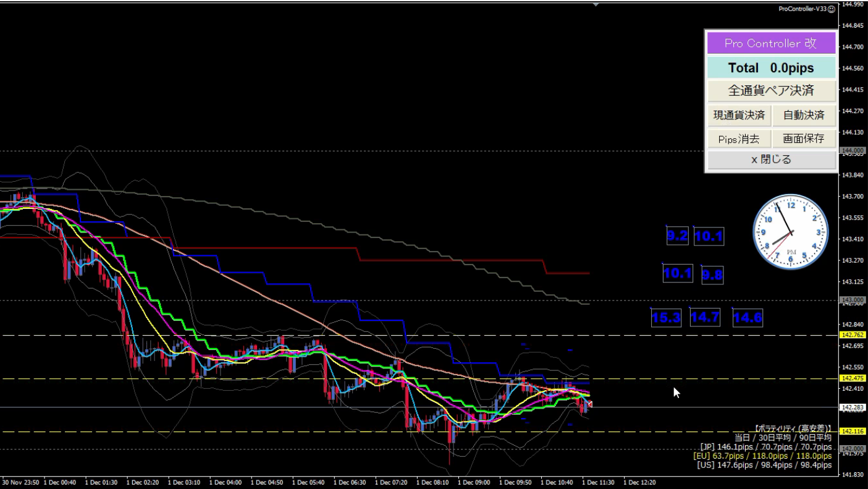Select the 15.3 spread label
868x489 pixels.
(x=666, y=318)
